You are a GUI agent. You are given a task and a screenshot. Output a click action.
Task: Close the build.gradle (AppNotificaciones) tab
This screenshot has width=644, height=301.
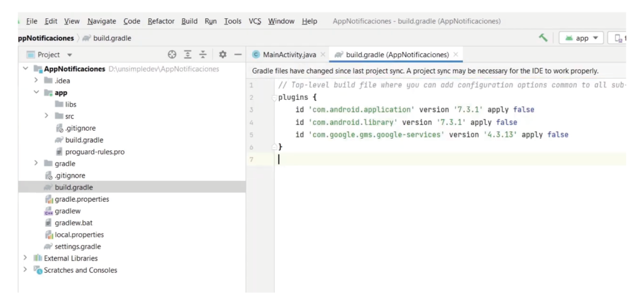[x=457, y=55]
